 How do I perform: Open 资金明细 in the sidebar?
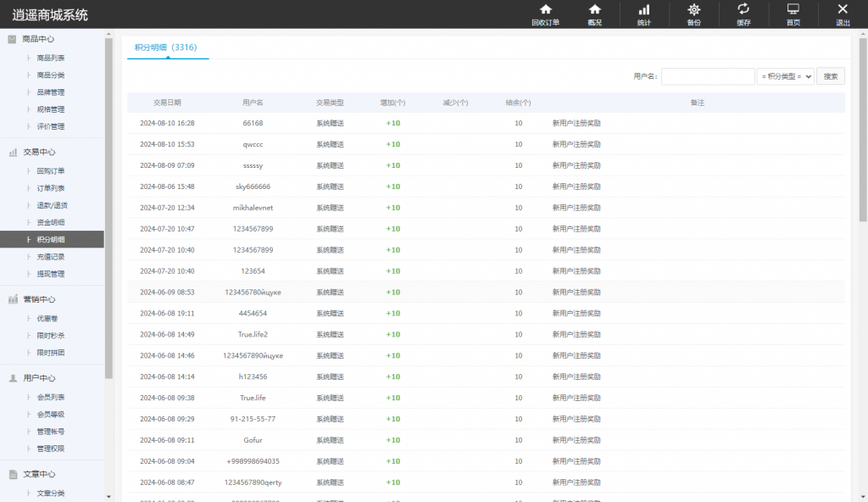(51, 222)
